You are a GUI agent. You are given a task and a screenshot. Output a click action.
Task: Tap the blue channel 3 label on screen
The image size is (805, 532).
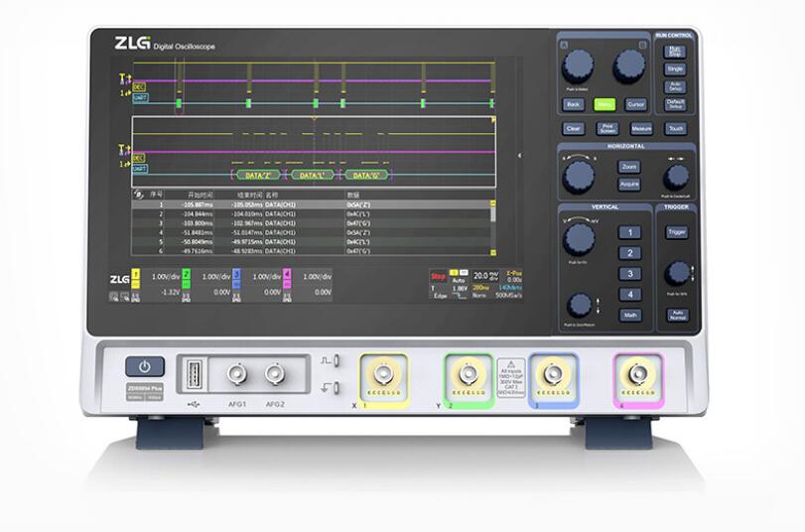(236, 279)
